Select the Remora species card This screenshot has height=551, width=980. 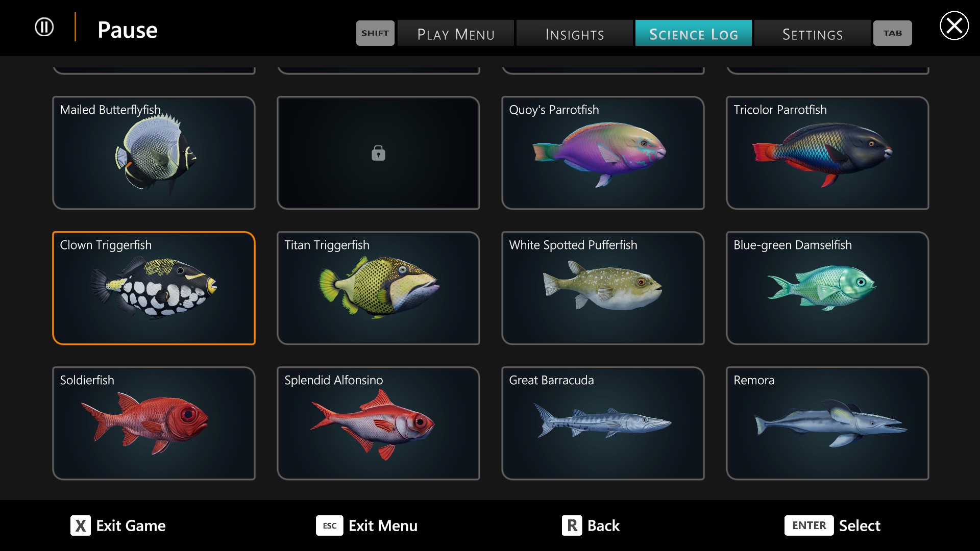coord(827,423)
